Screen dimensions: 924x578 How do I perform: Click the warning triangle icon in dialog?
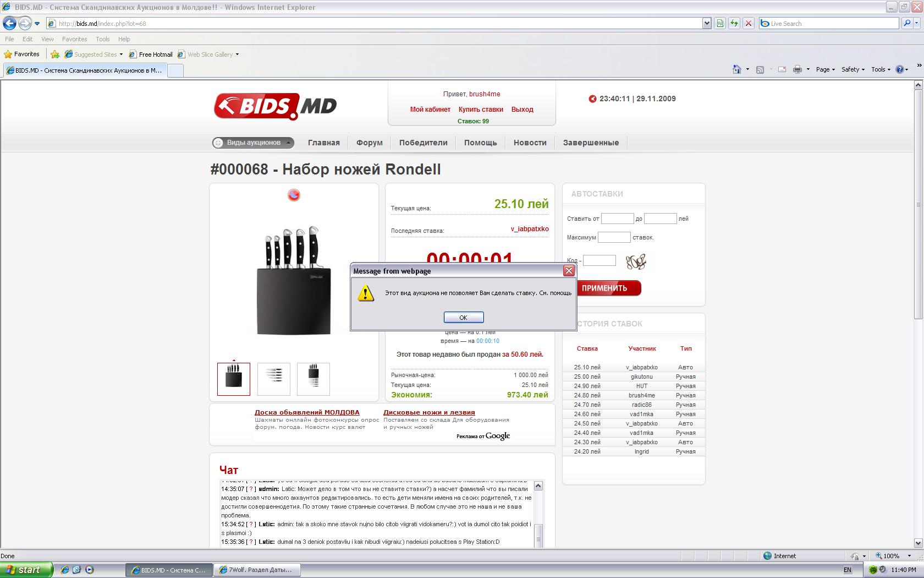point(366,293)
